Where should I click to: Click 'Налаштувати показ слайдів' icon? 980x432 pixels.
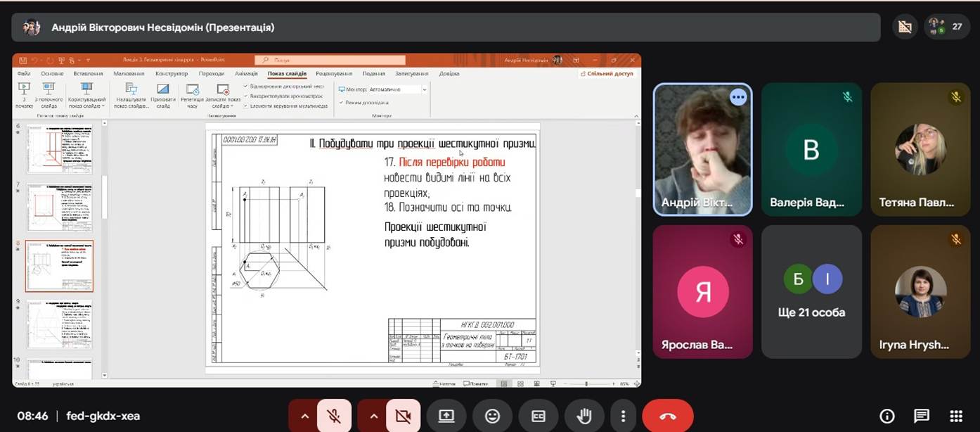[131, 89]
